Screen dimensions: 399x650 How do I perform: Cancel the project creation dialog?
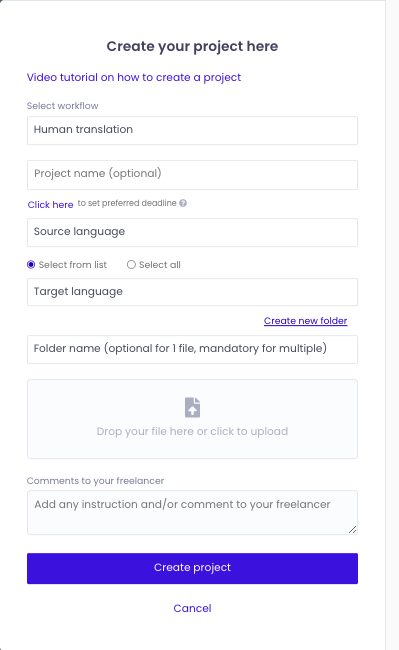[192, 608]
